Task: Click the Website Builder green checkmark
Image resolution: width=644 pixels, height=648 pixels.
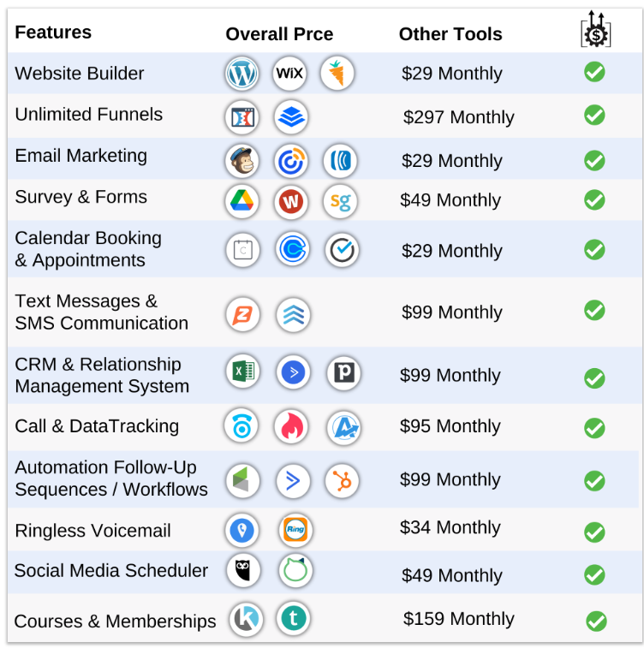Action: coord(594,72)
